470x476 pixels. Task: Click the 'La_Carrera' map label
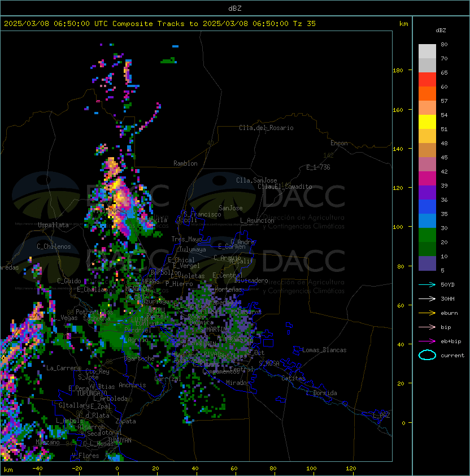63,368
